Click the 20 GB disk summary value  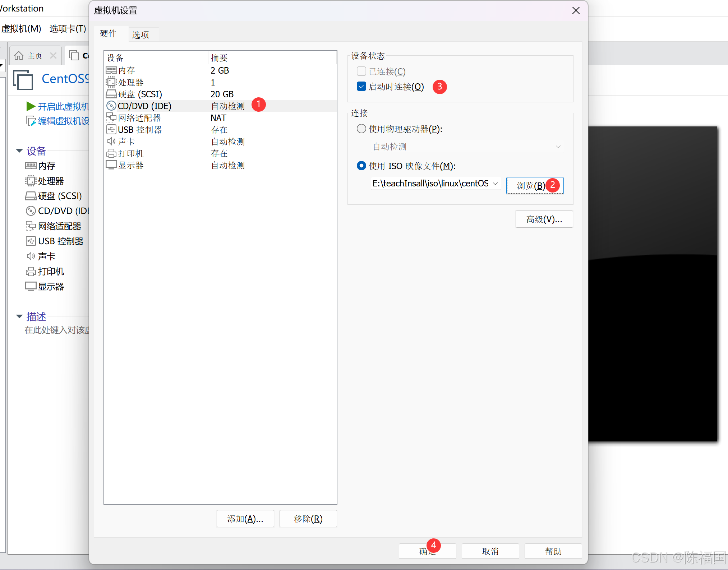[x=222, y=94]
